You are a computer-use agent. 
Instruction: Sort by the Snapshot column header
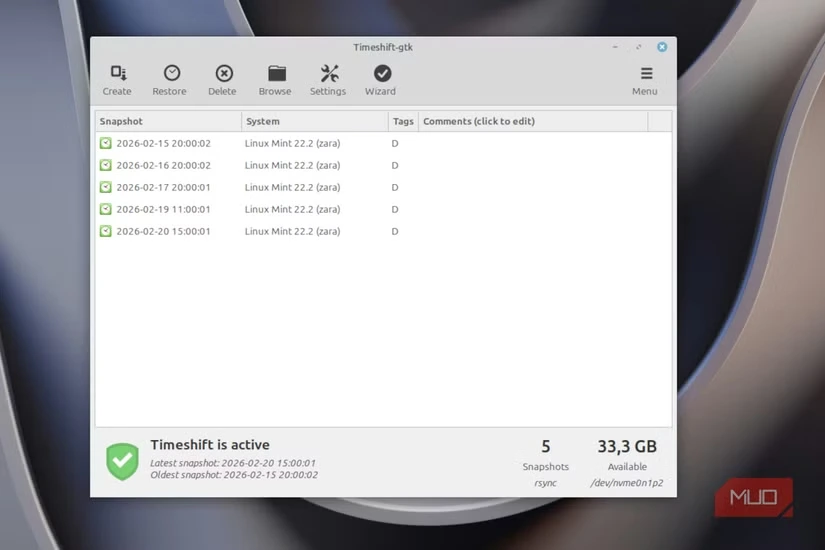point(168,121)
